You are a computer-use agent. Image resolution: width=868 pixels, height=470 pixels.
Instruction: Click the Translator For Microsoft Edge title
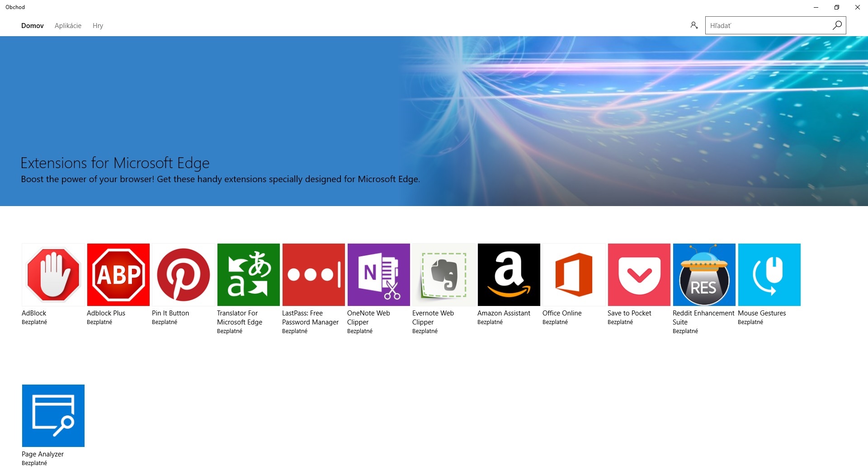[240, 318]
